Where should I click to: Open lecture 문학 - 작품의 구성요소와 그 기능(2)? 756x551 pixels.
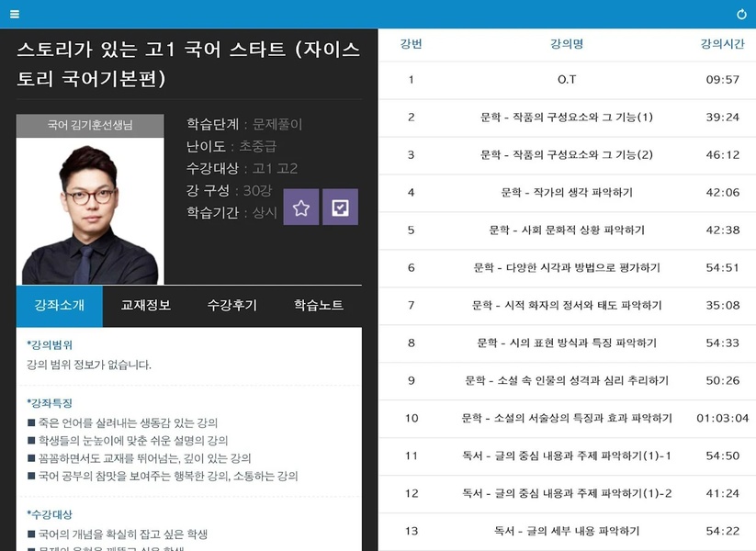pyautogui.click(x=567, y=155)
